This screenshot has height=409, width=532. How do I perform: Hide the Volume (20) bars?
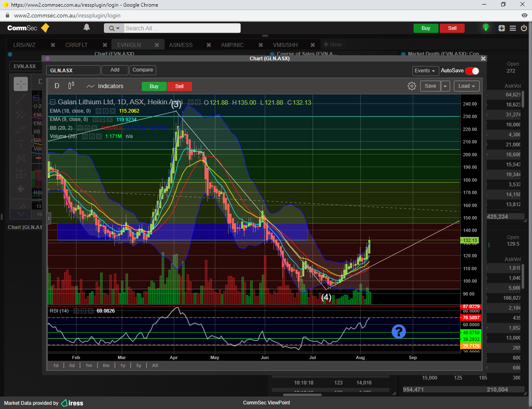click(x=85, y=136)
